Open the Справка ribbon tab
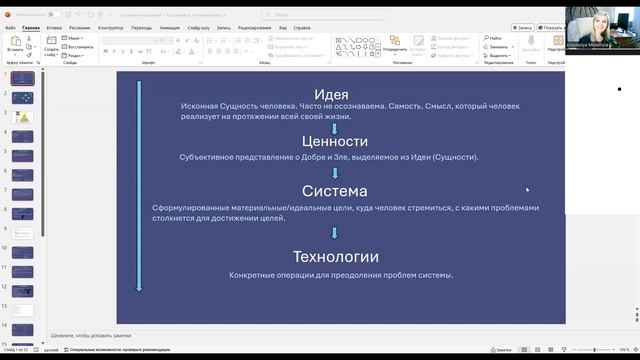Screen dimensions: 640x360 coord(302,28)
